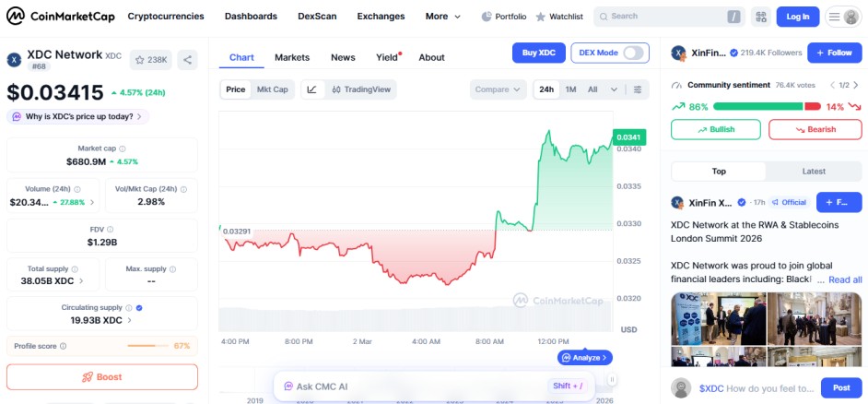Vote Bearish on community sentiment
This screenshot has width=868, height=404.
815,129
